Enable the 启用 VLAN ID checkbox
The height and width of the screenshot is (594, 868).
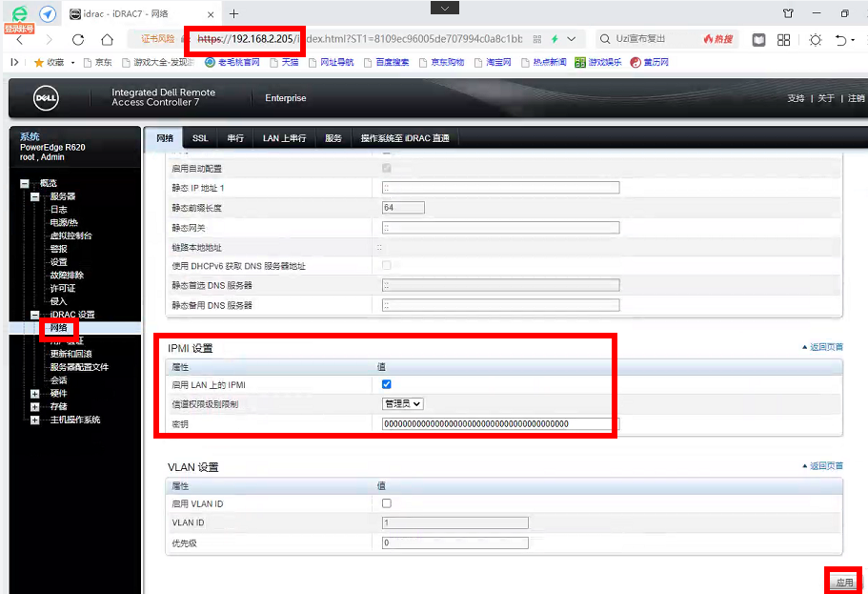(x=387, y=503)
